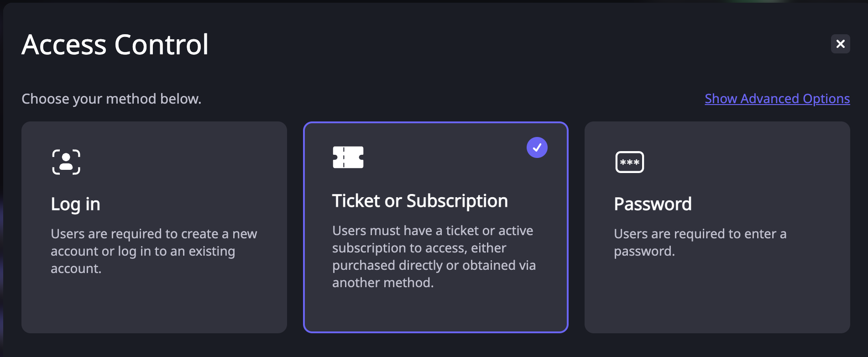868x357 pixels.
Task: Click the ticket stub icon
Action: 348,157
